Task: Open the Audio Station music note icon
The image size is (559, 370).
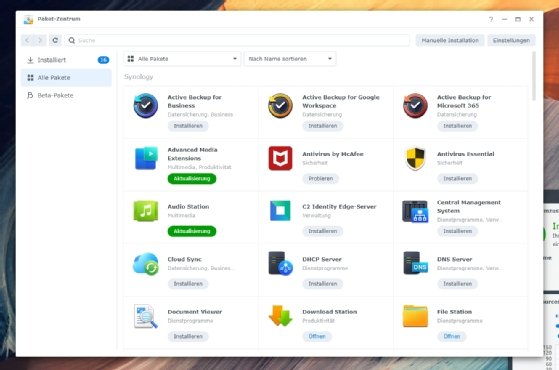Action: [146, 211]
